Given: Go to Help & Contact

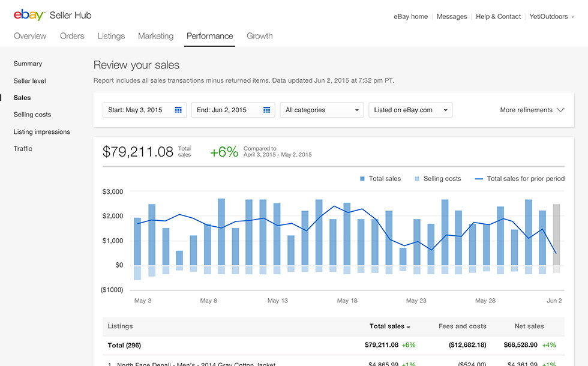Looking at the screenshot, I should pyautogui.click(x=498, y=17).
